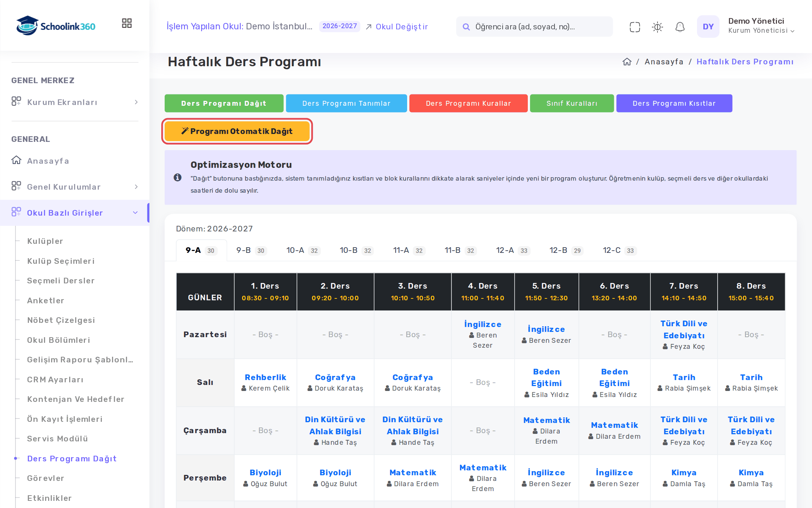This screenshot has width=812, height=508.
Task: Click the fullscreen icon in header
Action: click(635, 27)
